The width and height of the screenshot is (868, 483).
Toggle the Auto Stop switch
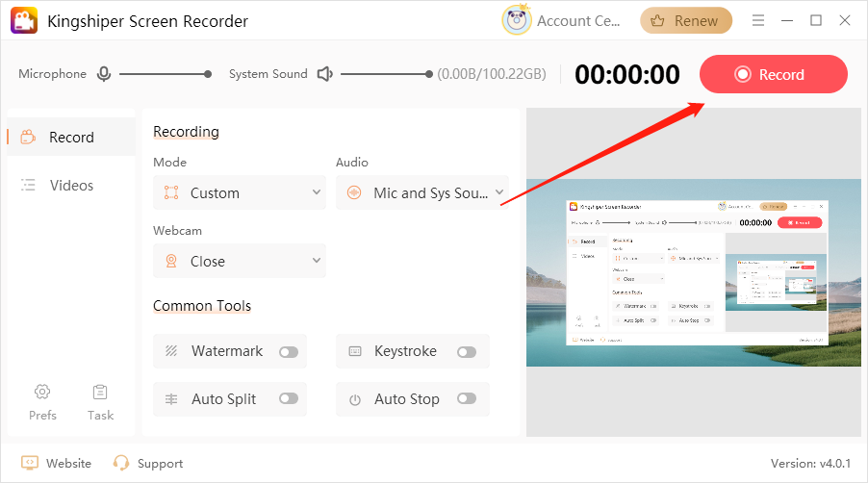tap(467, 399)
